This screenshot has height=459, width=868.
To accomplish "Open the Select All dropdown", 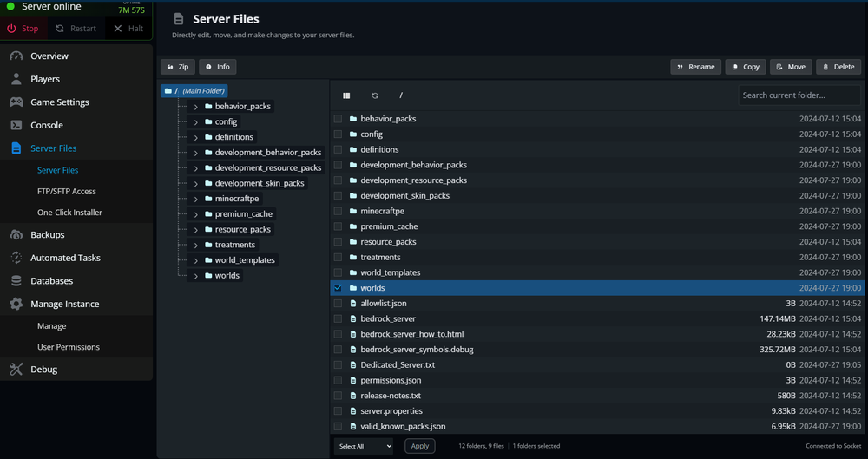I will (x=364, y=446).
